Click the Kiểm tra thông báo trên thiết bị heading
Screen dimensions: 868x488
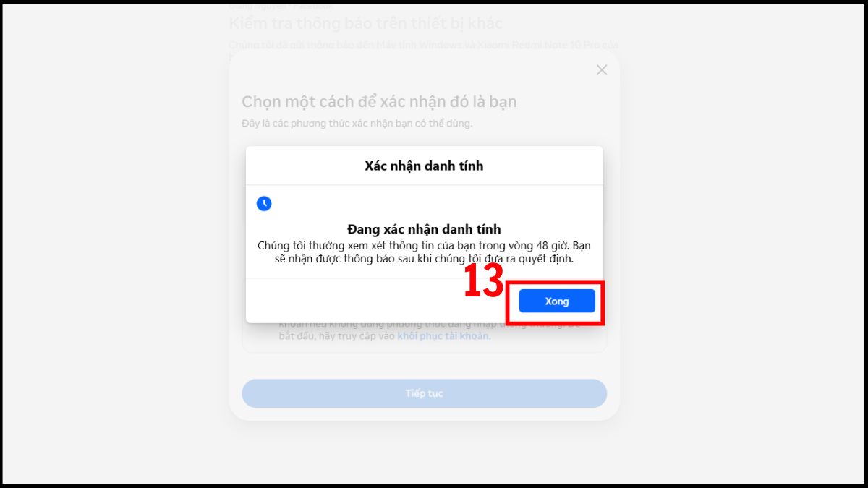365,23
